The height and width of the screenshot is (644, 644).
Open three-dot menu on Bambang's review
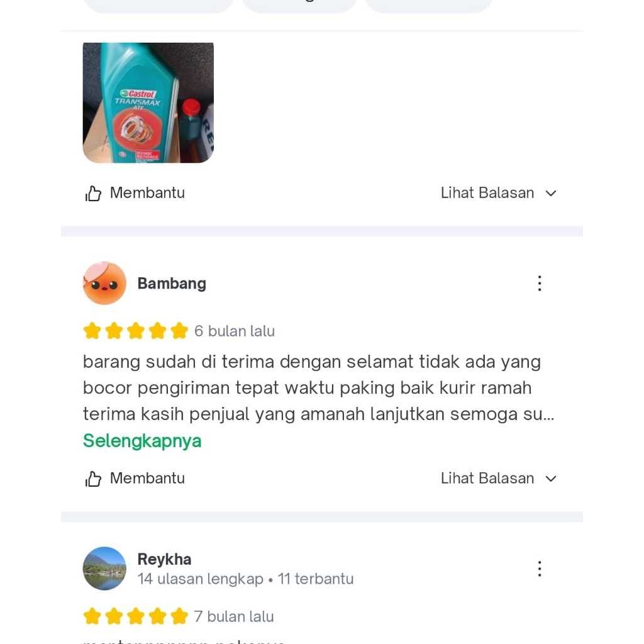(x=540, y=284)
